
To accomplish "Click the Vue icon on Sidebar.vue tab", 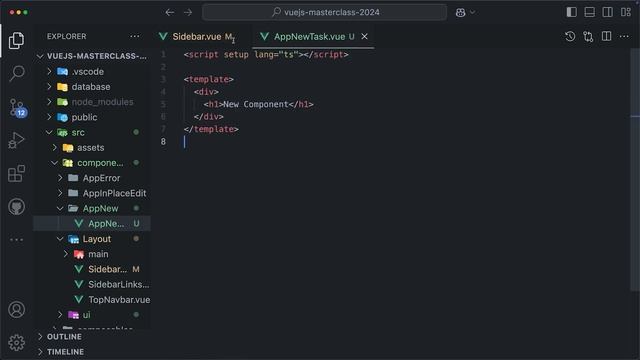I will [163, 36].
